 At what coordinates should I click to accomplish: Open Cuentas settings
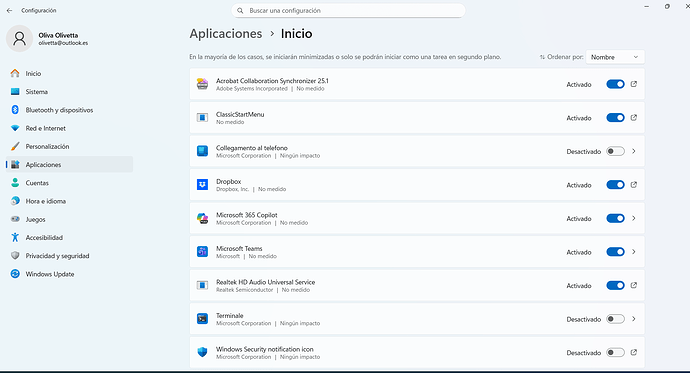(x=70, y=183)
